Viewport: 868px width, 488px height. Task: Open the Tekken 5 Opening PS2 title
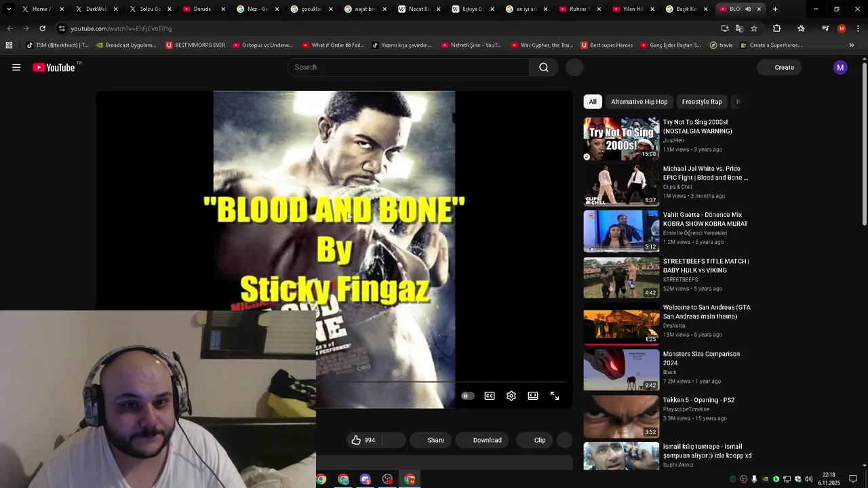[698, 400]
